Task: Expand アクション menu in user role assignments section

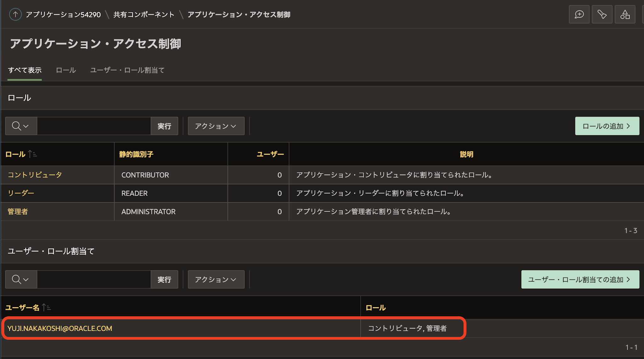Action: click(x=216, y=279)
